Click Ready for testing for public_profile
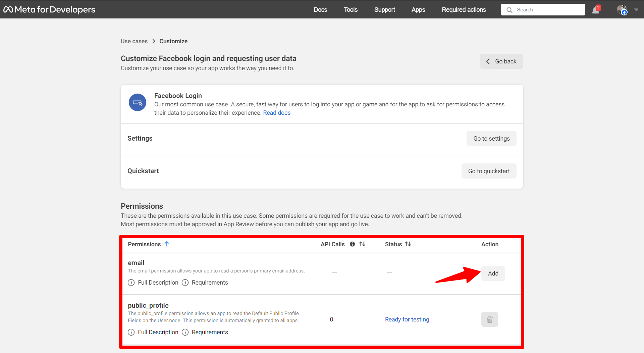The width and height of the screenshot is (644, 353). click(407, 319)
